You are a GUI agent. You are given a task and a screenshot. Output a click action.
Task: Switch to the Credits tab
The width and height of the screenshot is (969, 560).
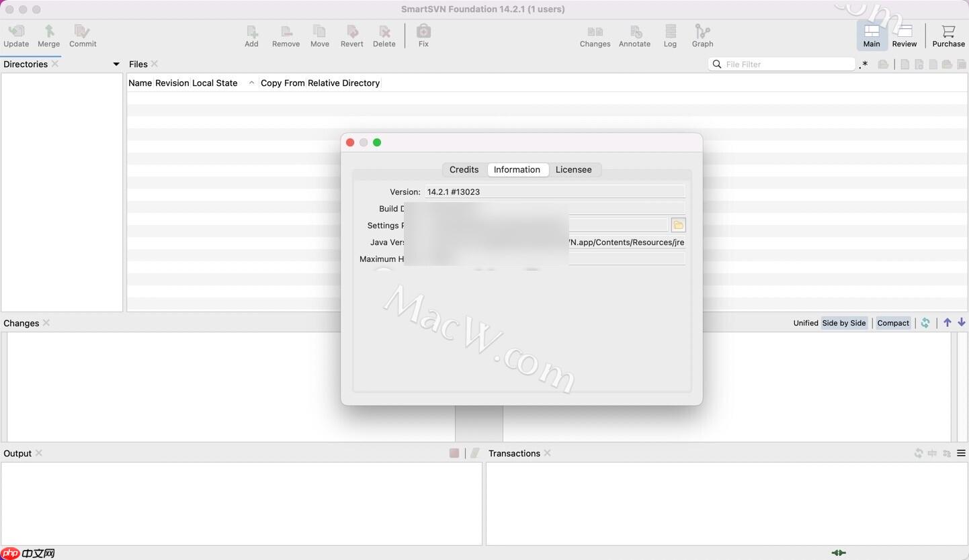(x=464, y=169)
